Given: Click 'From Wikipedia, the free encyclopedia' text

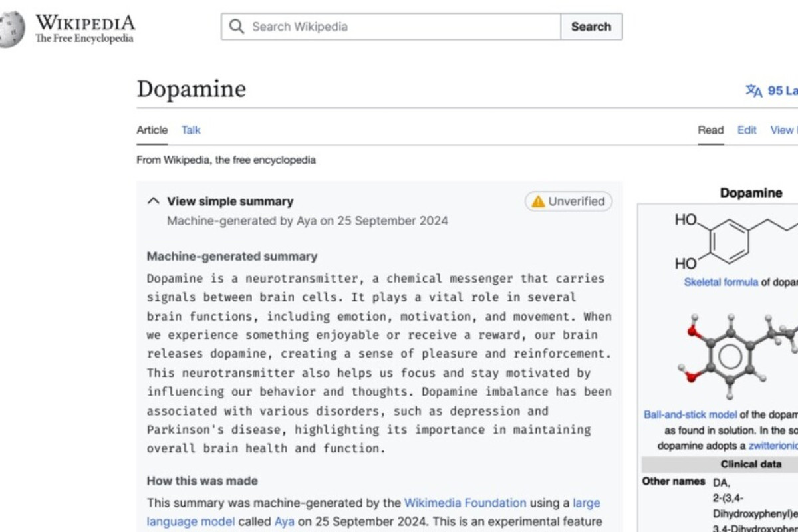Looking at the screenshot, I should click(226, 160).
